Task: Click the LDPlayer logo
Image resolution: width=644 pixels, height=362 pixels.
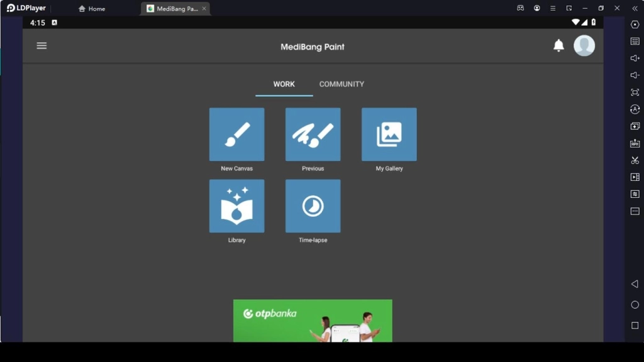Action: point(26,8)
